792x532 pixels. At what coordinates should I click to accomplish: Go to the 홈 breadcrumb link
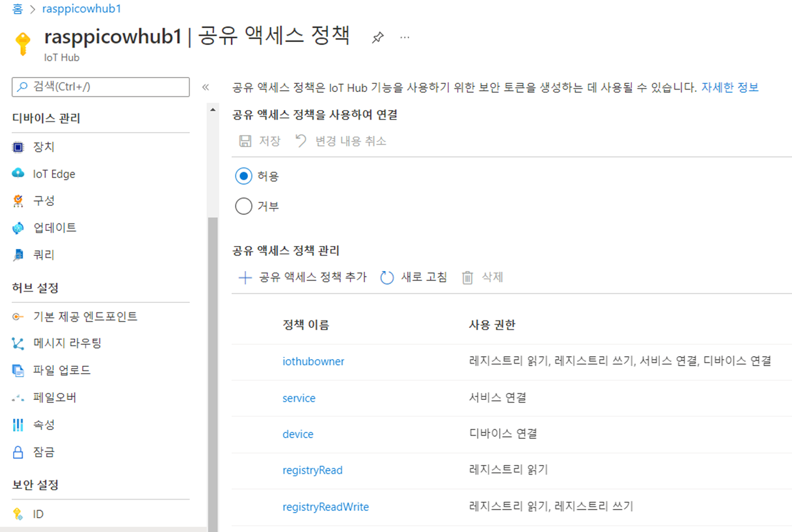[18, 9]
